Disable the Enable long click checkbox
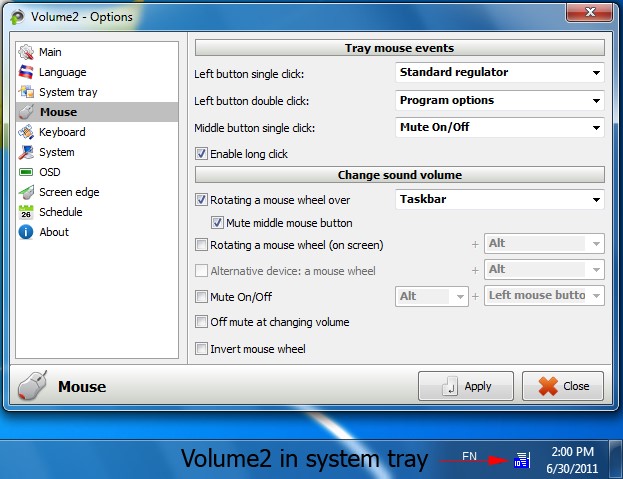Screen dimensions: 623x479 (x=201, y=154)
